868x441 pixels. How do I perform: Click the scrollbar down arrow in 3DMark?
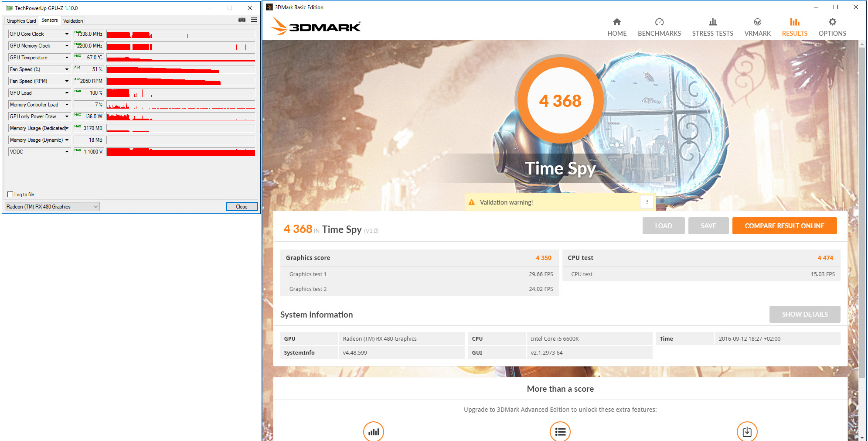(862, 438)
